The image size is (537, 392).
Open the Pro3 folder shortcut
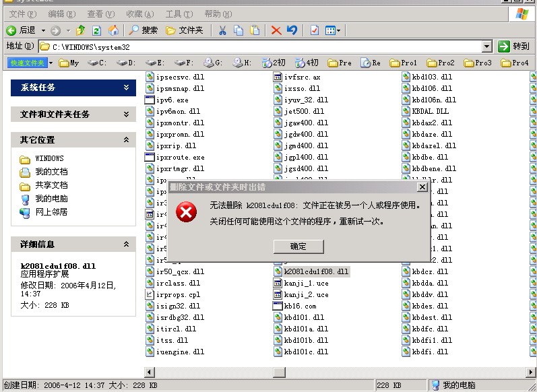pyautogui.click(x=478, y=63)
